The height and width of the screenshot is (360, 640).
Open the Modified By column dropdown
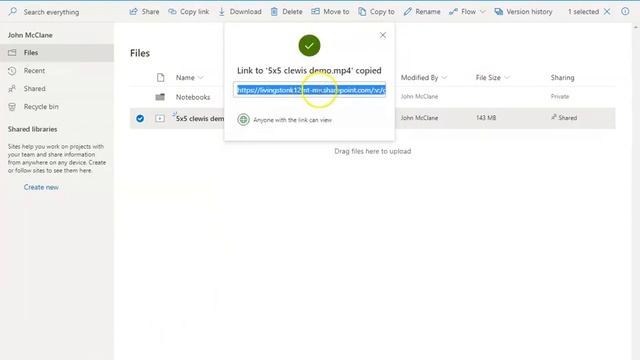point(444,77)
